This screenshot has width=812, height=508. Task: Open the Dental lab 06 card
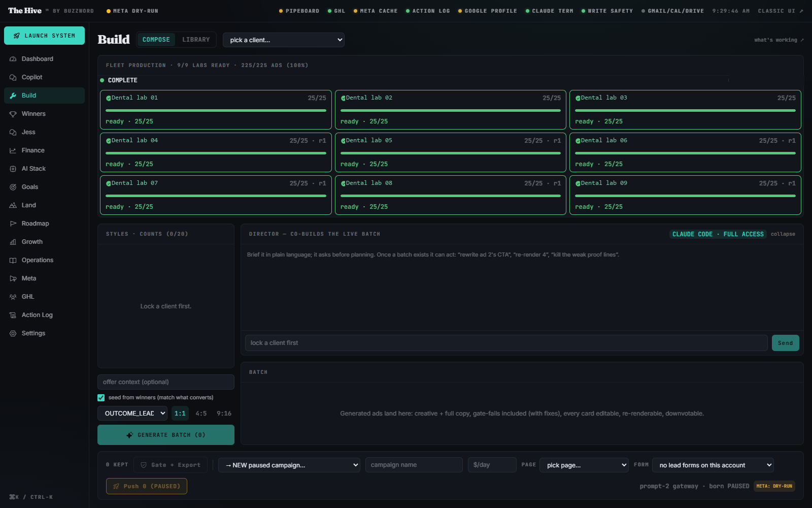[685, 152]
